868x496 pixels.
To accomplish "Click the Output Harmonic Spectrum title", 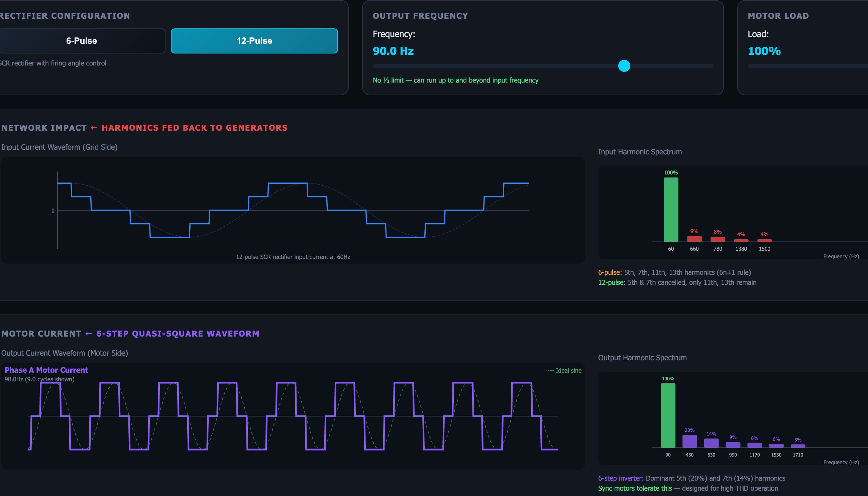I will click(642, 358).
